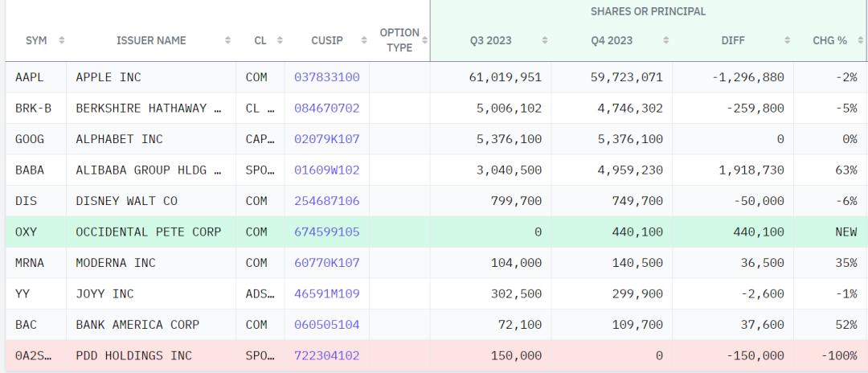Sort Q3 2023 column arrows

(x=545, y=40)
